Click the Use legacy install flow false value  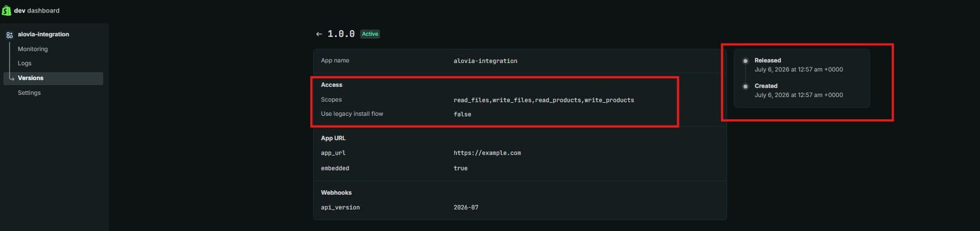pyautogui.click(x=462, y=114)
